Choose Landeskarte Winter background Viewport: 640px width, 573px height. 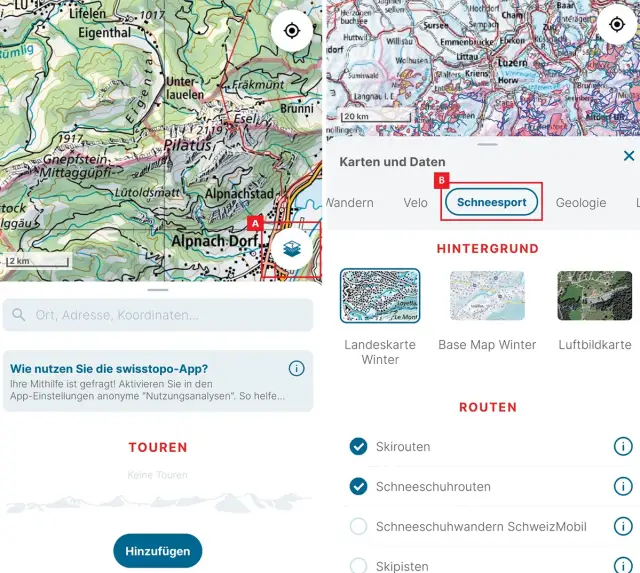coord(380,295)
